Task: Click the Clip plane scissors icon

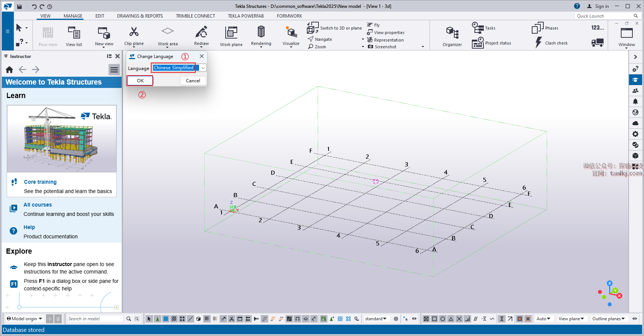Action: point(134,32)
